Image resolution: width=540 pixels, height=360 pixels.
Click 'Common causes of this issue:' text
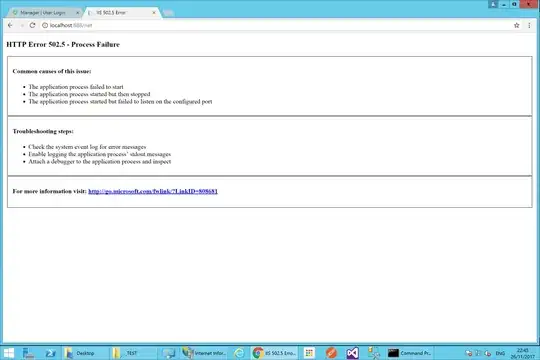[x=52, y=71]
